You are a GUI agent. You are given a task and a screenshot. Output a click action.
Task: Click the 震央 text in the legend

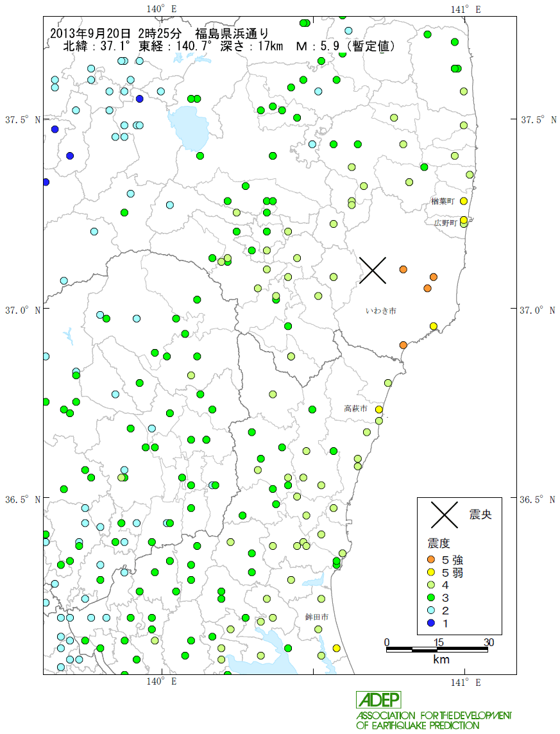[480, 515]
